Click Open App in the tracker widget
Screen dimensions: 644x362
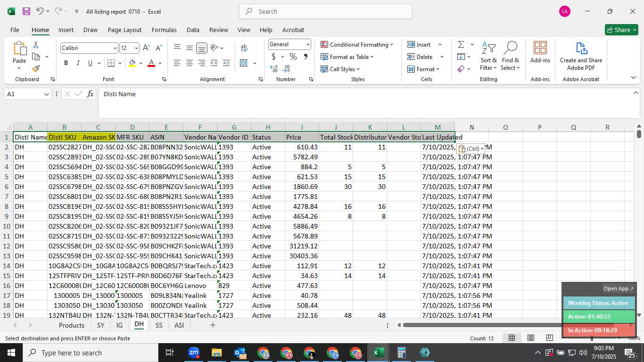click(x=619, y=288)
